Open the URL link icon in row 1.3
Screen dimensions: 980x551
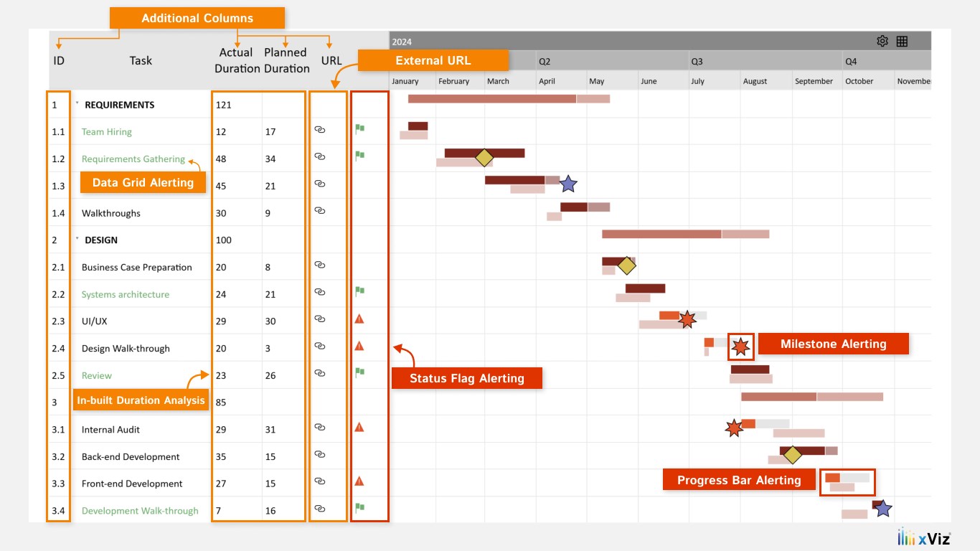[320, 184]
